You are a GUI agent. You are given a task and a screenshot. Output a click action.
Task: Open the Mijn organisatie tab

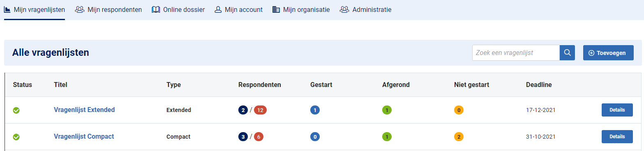click(x=301, y=9)
